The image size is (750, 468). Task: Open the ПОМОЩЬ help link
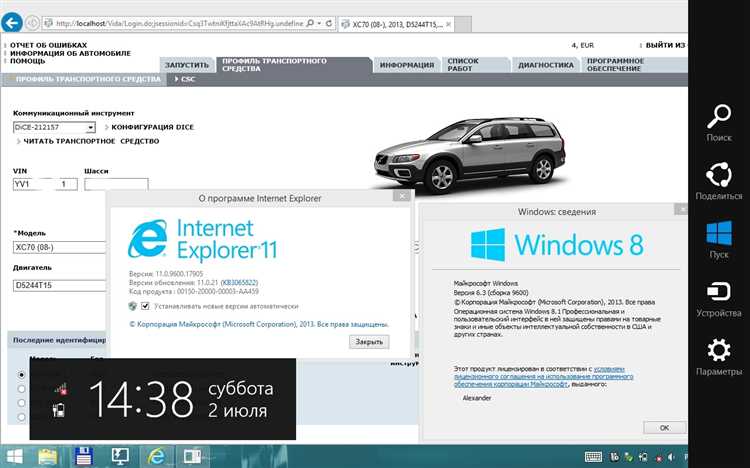pyautogui.click(x=28, y=61)
